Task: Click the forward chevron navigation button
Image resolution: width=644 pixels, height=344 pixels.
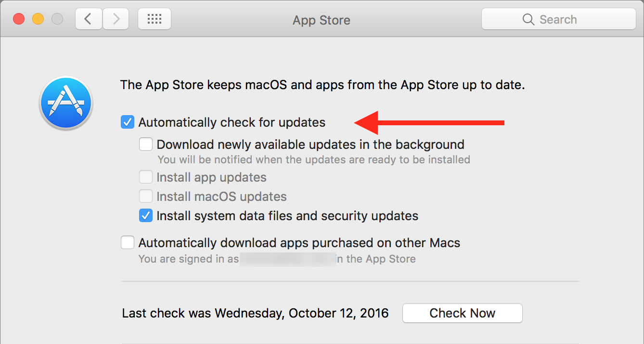Action: [x=116, y=19]
